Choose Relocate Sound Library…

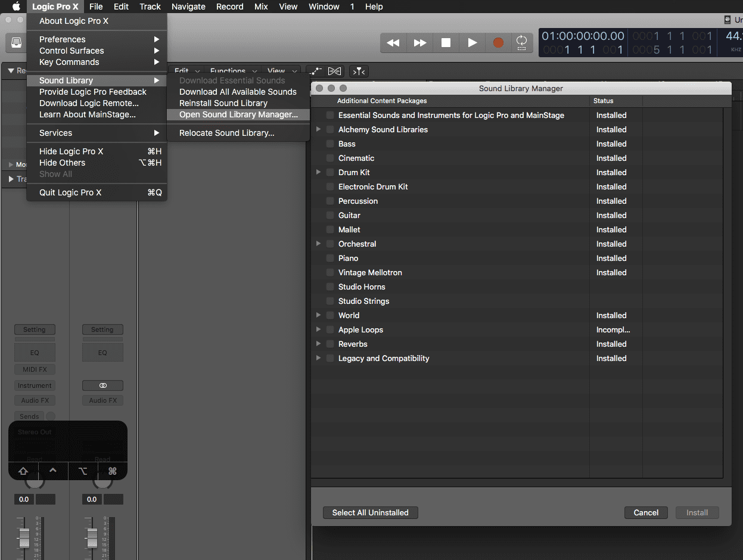(238, 133)
